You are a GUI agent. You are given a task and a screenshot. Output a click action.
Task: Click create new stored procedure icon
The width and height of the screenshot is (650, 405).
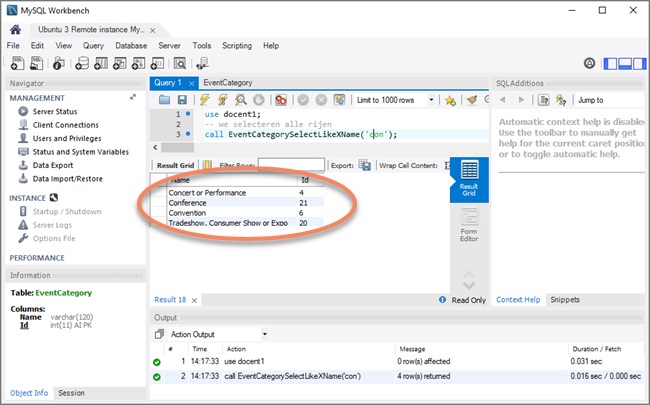point(138,63)
